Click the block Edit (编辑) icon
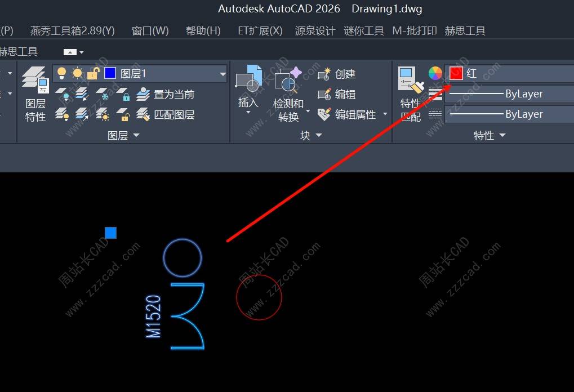The height and width of the screenshot is (392, 574). (x=324, y=95)
